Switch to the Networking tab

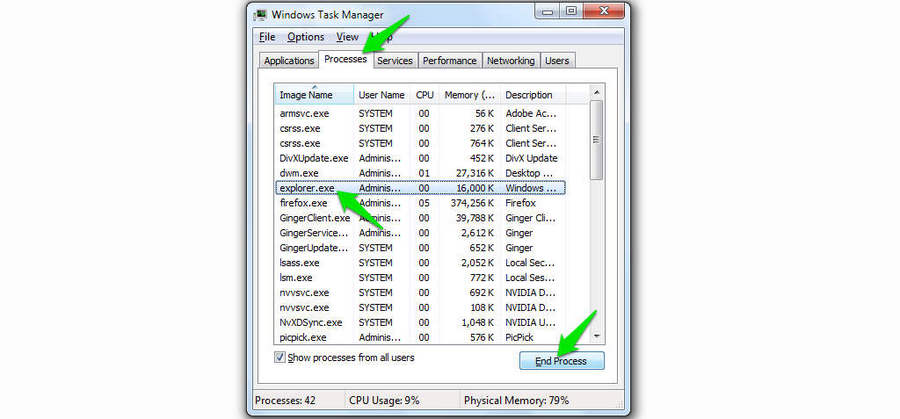pos(511,60)
